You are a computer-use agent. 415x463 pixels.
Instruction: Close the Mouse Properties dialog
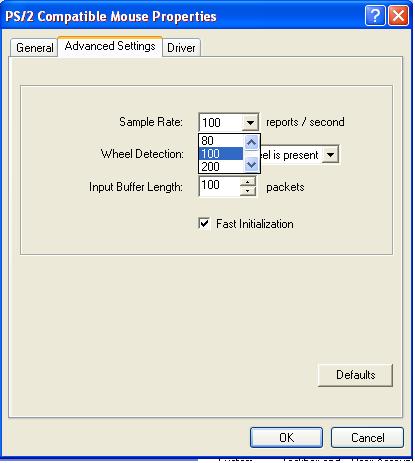[x=398, y=16]
